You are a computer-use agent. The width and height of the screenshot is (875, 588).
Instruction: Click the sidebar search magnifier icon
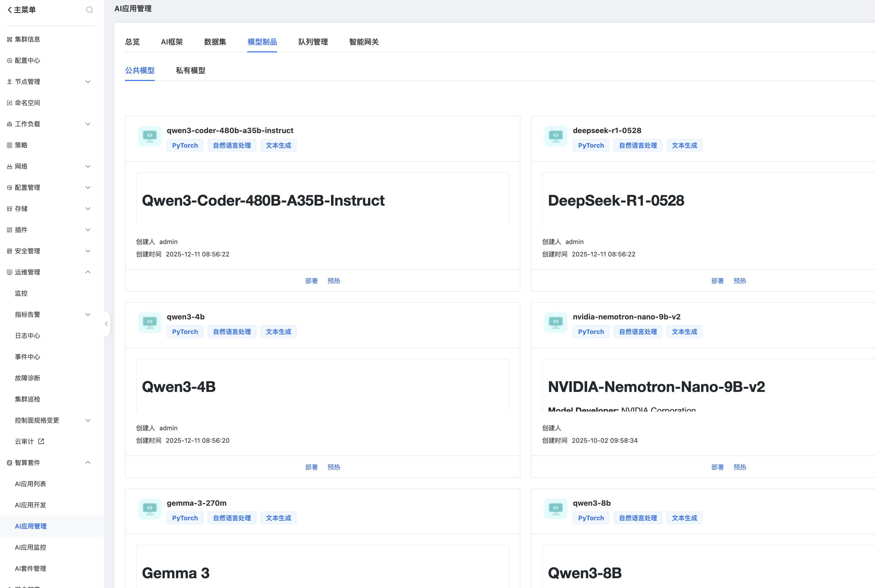click(89, 10)
